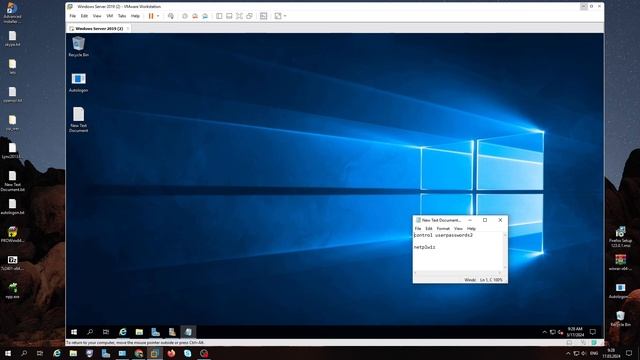Open the Notepad File menu
The width and height of the screenshot is (640, 360).
tap(418, 229)
